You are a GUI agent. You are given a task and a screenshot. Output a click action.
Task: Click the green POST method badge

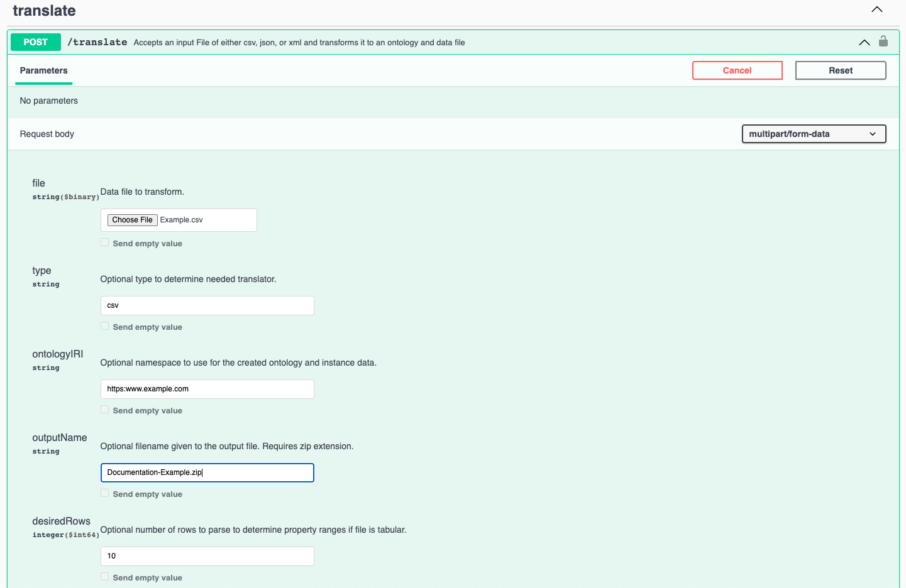coord(36,42)
